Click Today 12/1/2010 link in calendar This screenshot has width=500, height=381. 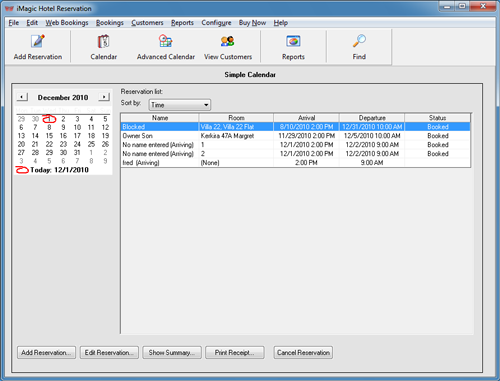click(59, 170)
